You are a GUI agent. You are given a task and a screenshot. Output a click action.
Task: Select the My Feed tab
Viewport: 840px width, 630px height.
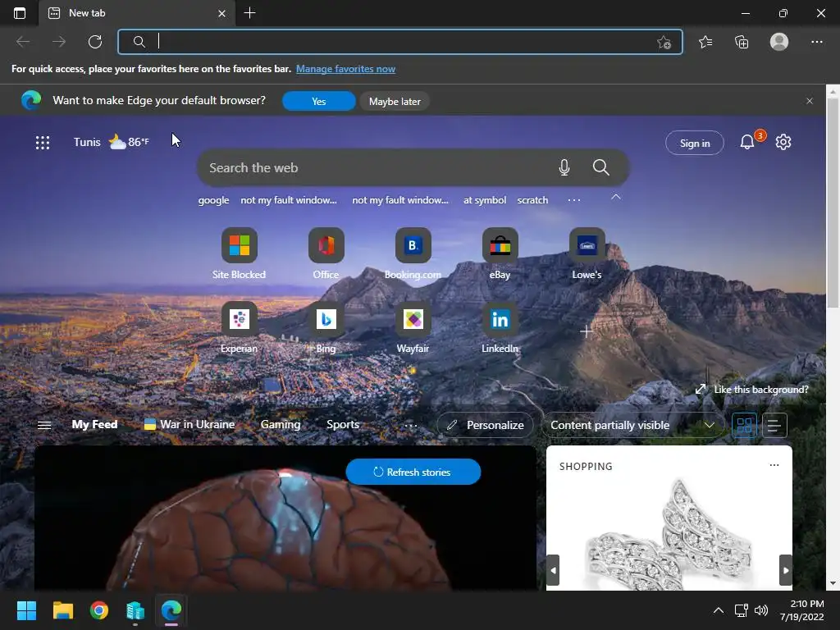(95, 424)
